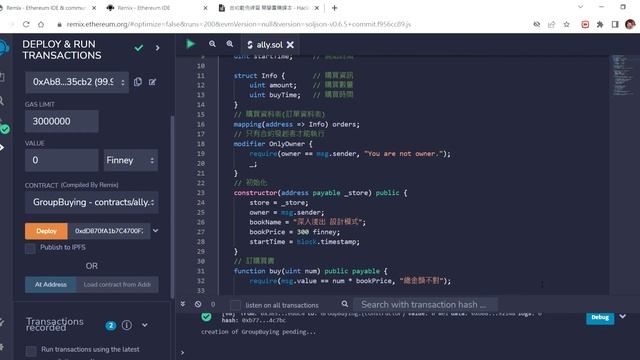Edit the VALUE amount field
Viewport: 640px width, 360px height.
62,160
